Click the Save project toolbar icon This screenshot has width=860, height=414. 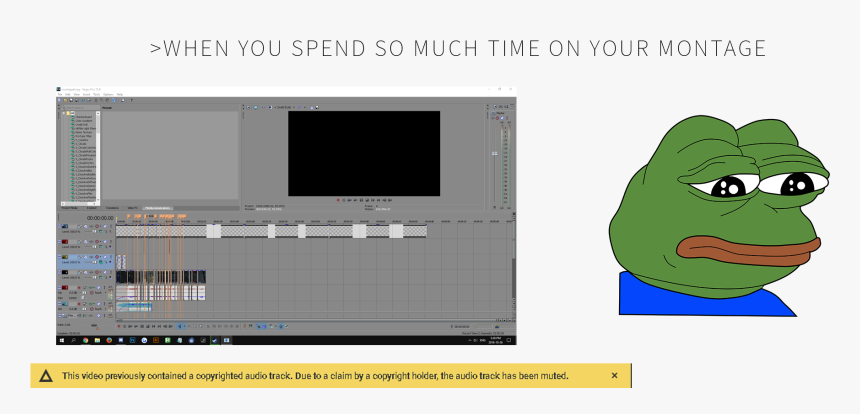pyautogui.click(x=71, y=100)
